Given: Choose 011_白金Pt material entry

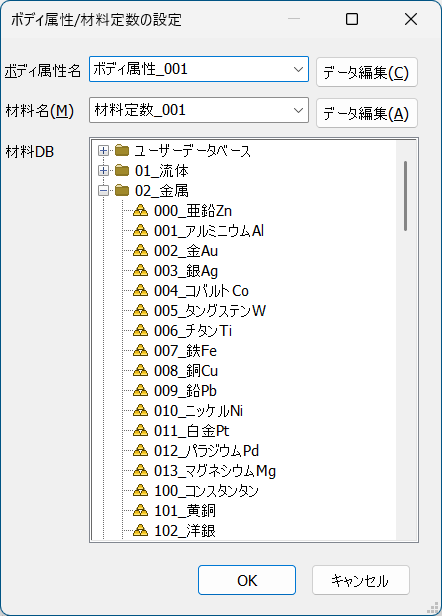Looking at the screenshot, I should (191, 431).
